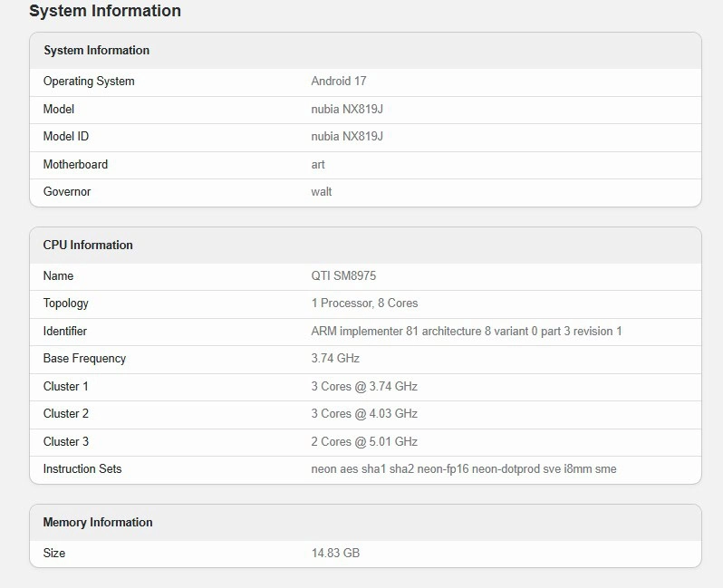Viewport: 723px width, 588px height.
Task: Select 'nubia NX819J' in the Model ID row
Action: coord(347,137)
